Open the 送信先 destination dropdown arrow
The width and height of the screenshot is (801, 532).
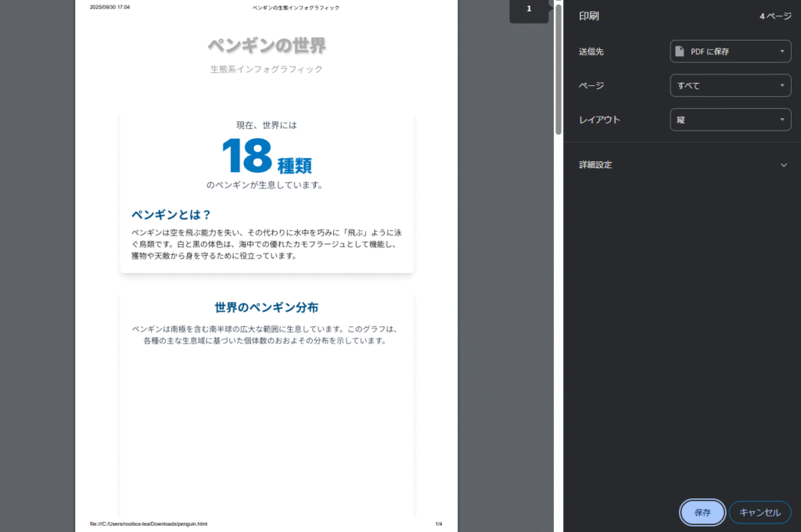781,52
